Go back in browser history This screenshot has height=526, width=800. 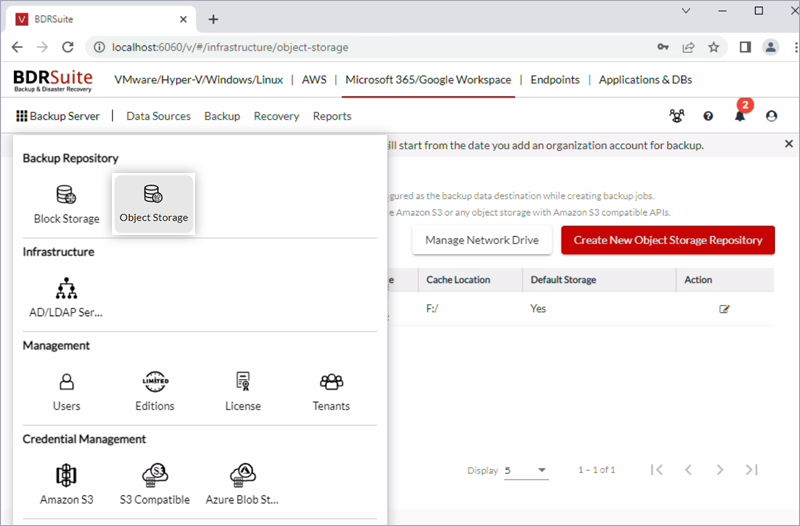tap(17, 47)
